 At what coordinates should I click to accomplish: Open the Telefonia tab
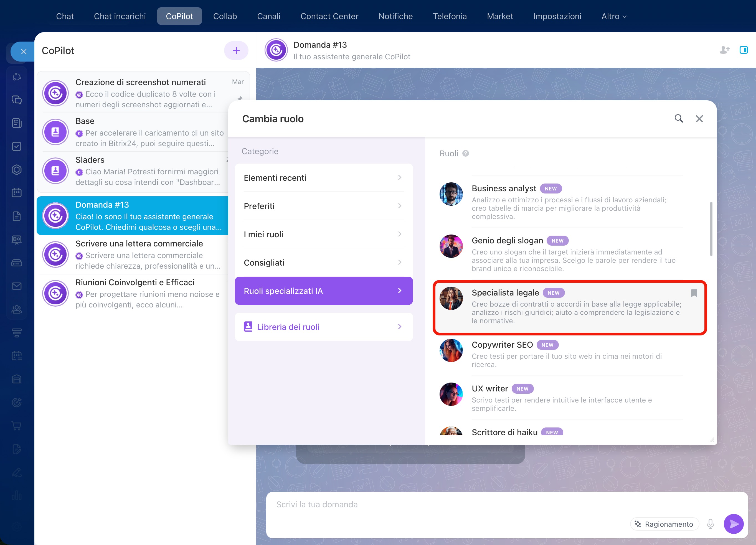[449, 16]
